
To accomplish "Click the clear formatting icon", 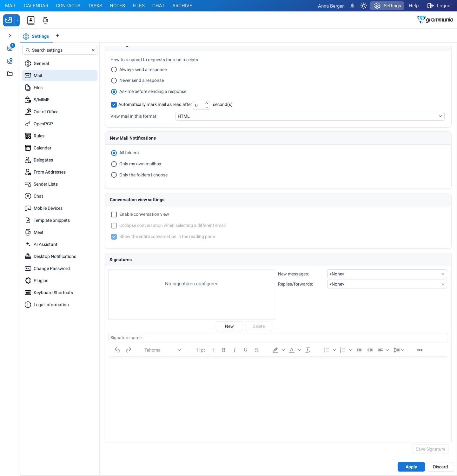I will (x=308, y=350).
